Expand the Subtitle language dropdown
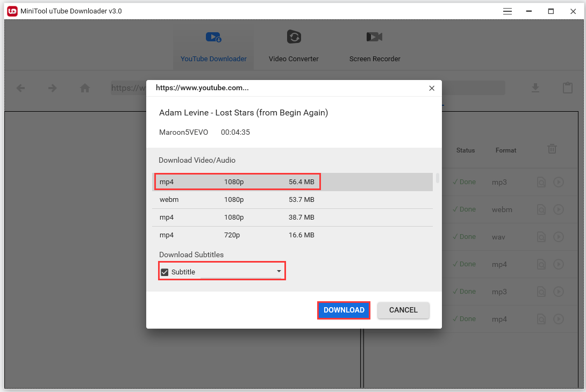The height and width of the screenshot is (392, 586). click(278, 272)
